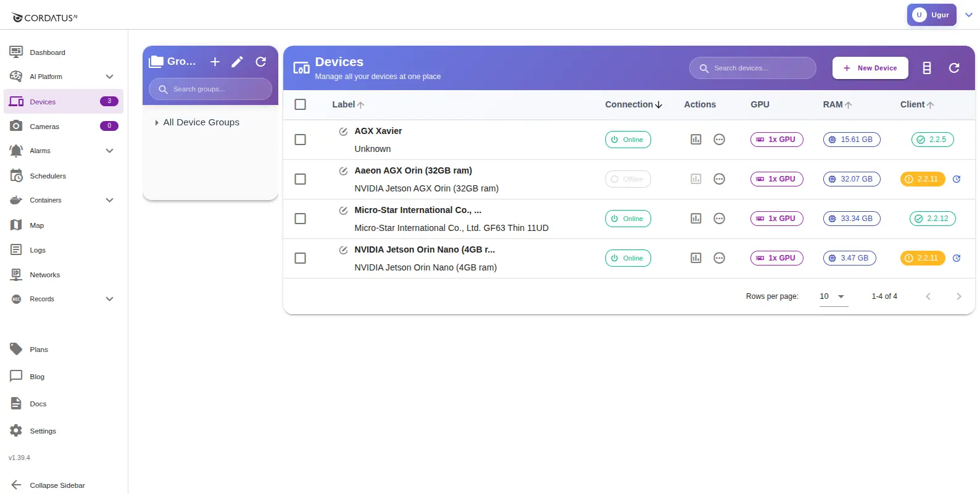This screenshot has height=494, width=980.
Task: Click 1x GPU chip for AGX Xavier
Action: [x=776, y=140]
